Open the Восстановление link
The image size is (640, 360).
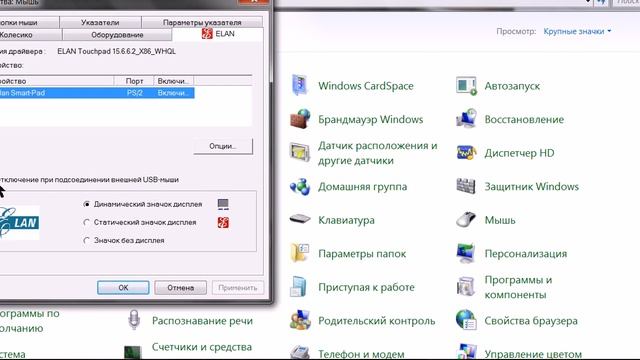pyautogui.click(x=524, y=120)
